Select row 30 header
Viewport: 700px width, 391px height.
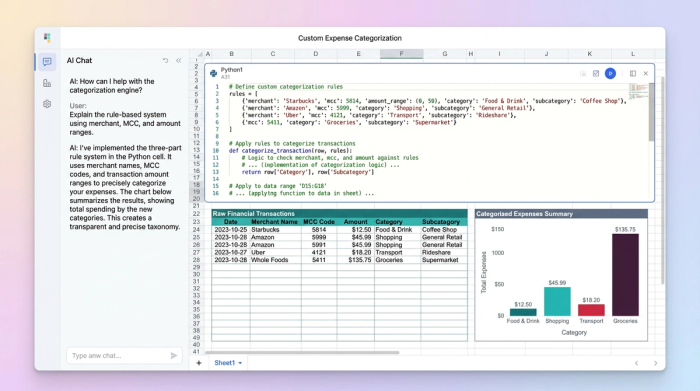coord(196,274)
